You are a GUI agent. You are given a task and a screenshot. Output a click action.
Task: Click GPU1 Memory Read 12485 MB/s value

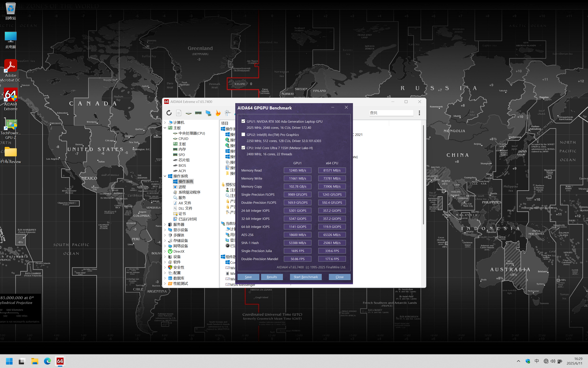[297, 170]
